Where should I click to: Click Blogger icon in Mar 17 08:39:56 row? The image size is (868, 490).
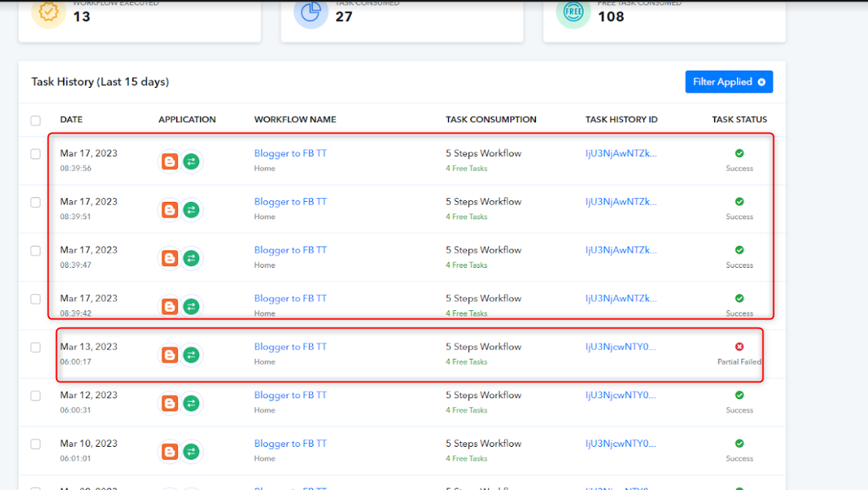pos(170,162)
